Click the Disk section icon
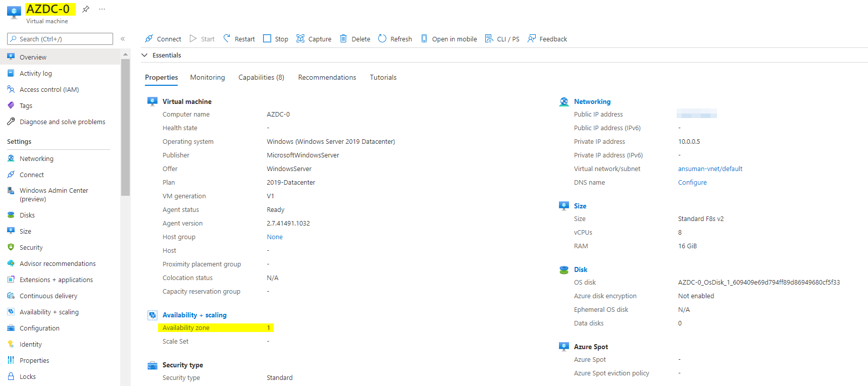This screenshot has width=868, height=386. pos(564,269)
